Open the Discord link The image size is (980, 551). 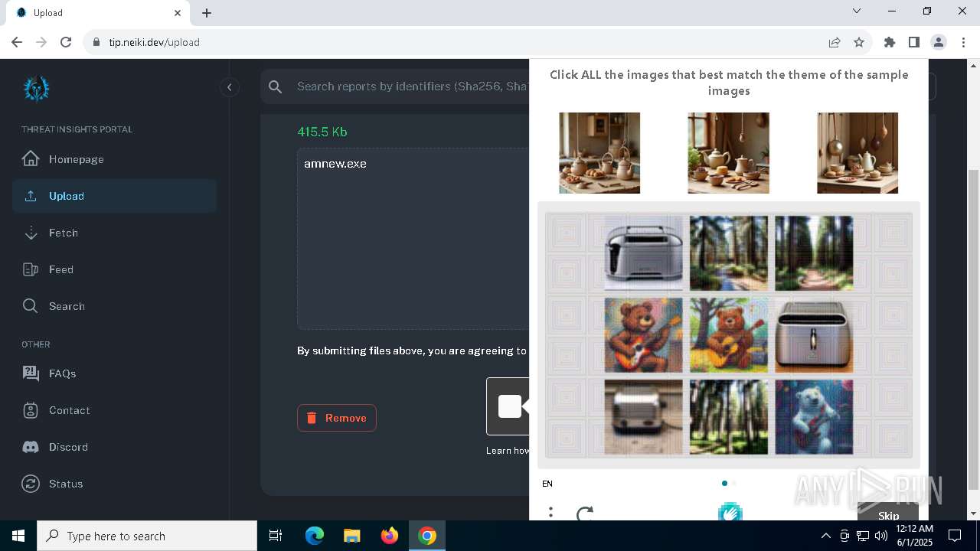pyautogui.click(x=115, y=447)
